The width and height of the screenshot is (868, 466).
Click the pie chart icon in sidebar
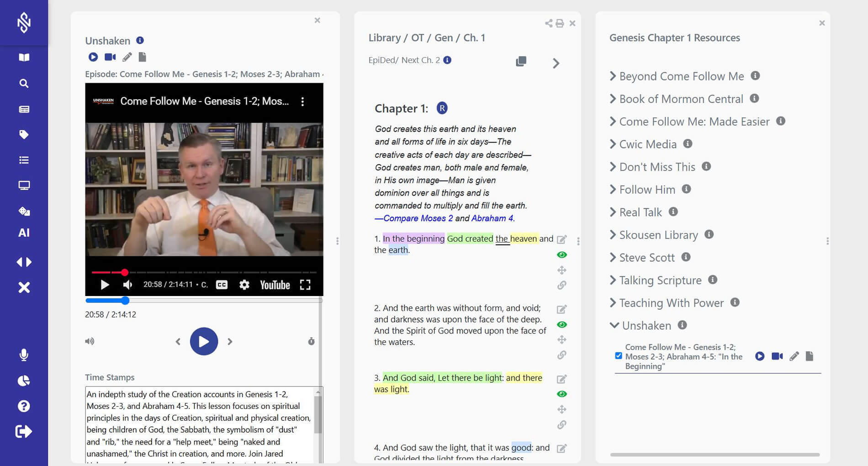tap(24, 381)
